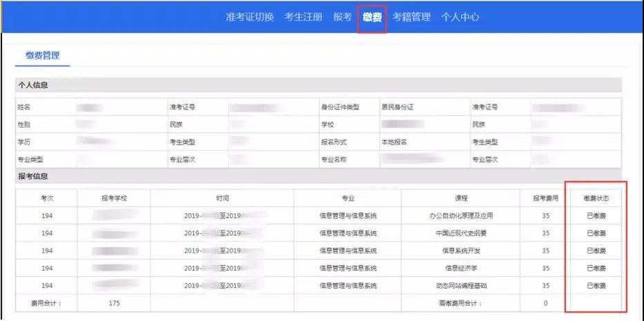Image resolution: width=644 pixels, height=321 pixels.
Task: Open the 准考证切换 menu item
Action: coord(249,17)
